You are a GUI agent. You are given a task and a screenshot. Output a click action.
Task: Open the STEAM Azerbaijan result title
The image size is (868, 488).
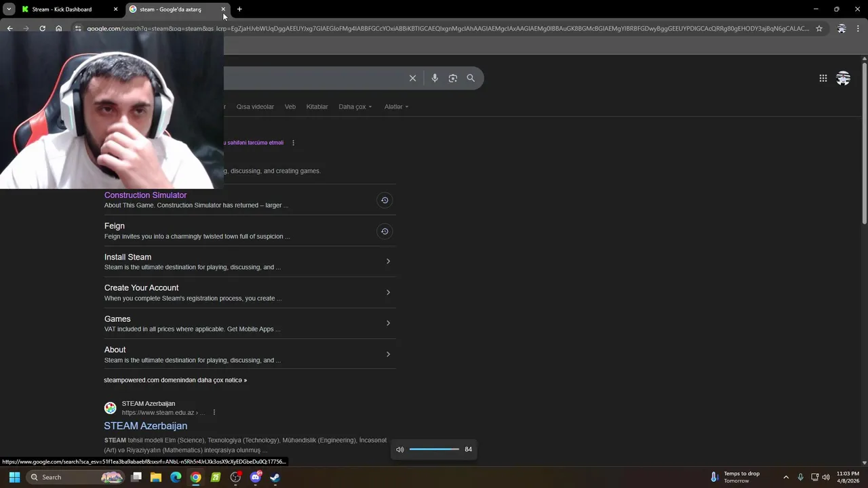(x=145, y=426)
